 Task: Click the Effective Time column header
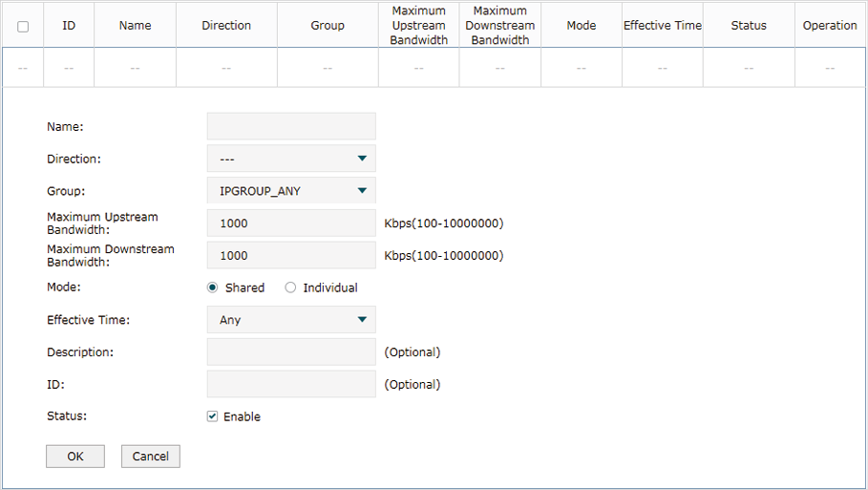(x=663, y=26)
